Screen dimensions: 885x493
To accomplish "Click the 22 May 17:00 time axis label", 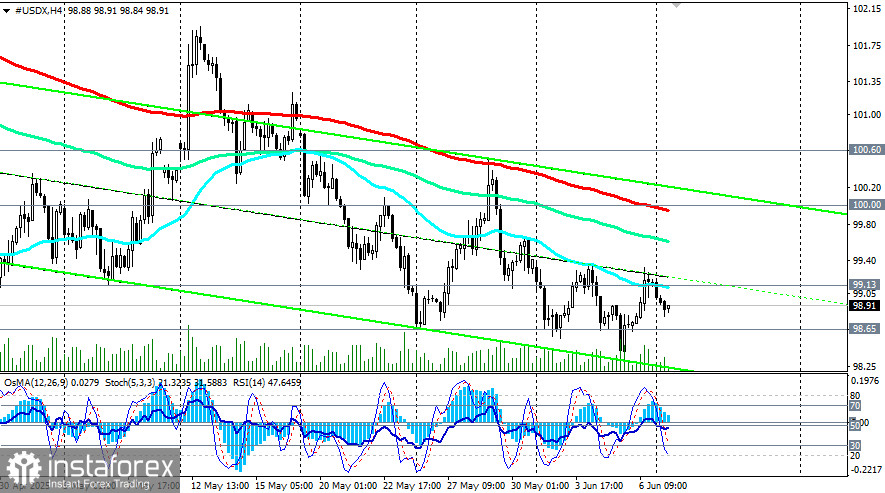I will tap(411, 486).
